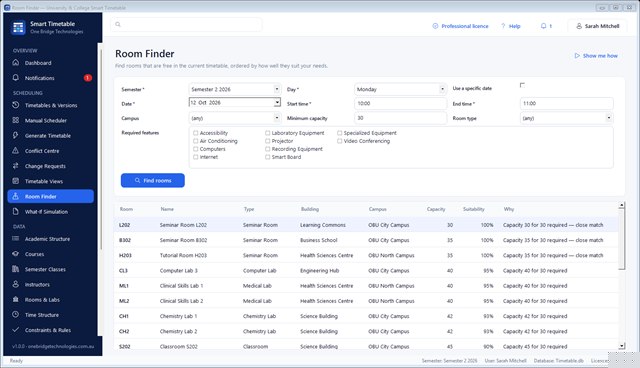Click the Manual Scheduler grid icon

click(x=16, y=120)
